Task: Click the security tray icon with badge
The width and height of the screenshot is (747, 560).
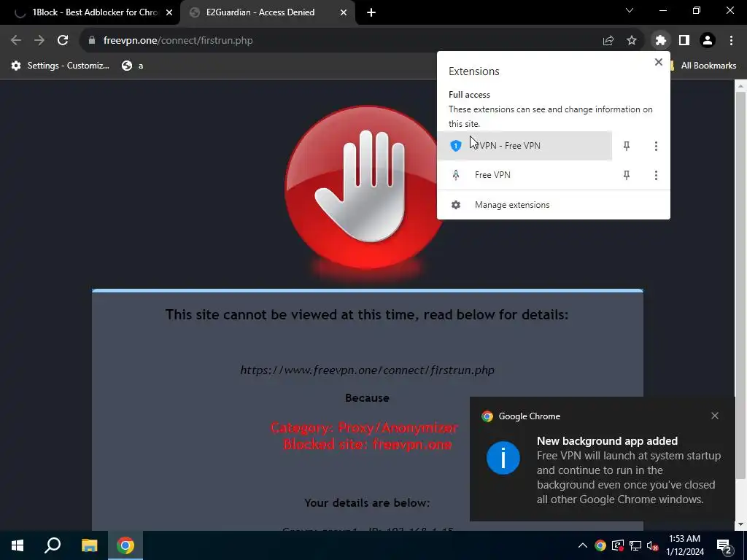Action: point(617,545)
